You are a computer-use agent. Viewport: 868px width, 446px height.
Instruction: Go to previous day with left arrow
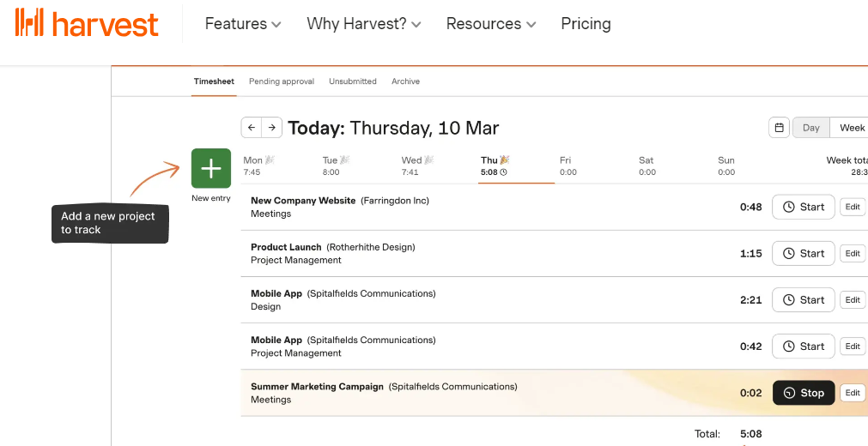pos(252,128)
